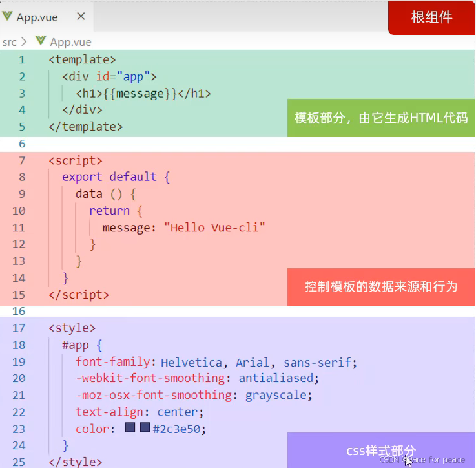The image size is (476, 468).
Task: Click the </div> tag on line 4
Action: click(x=82, y=110)
